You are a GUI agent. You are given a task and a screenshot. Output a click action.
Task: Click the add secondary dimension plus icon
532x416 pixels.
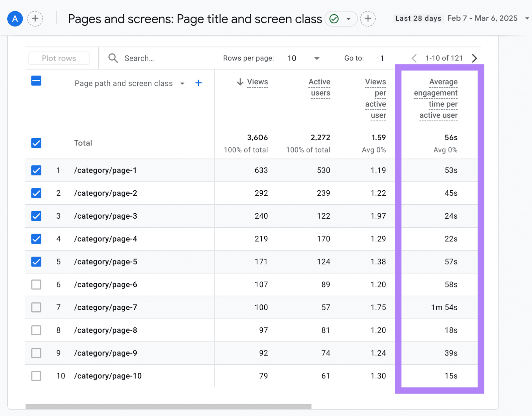tap(199, 83)
